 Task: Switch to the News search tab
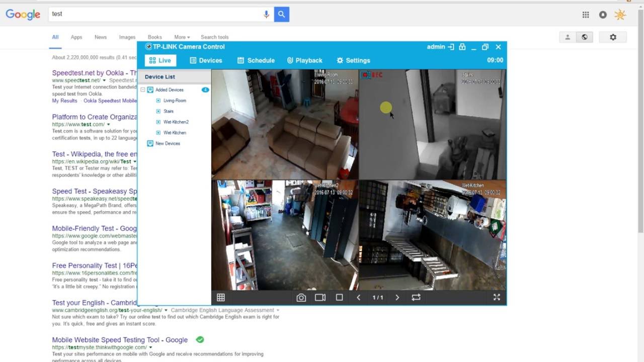(x=101, y=37)
